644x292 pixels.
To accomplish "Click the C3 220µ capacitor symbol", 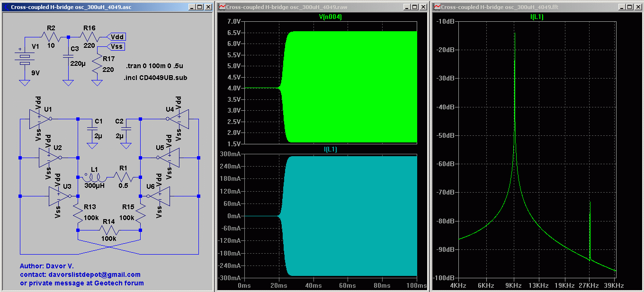I will click(x=68, y=57).
